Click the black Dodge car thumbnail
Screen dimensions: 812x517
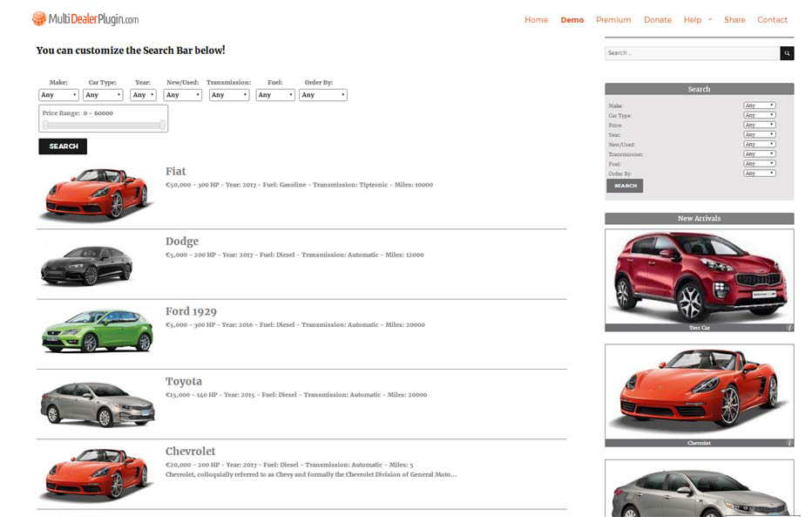86,264
